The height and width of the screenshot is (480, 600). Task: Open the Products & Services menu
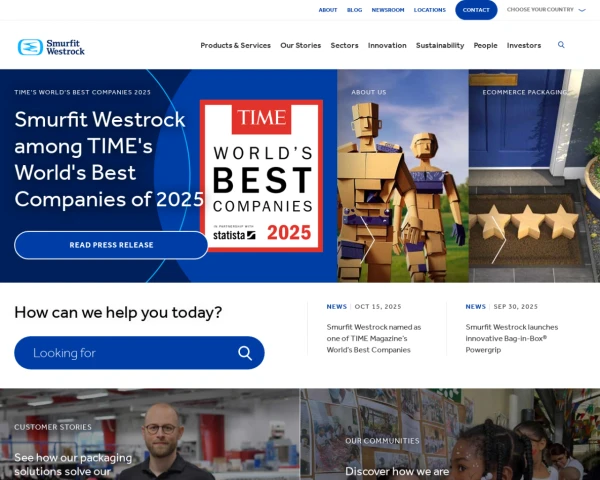coord(235,46)
